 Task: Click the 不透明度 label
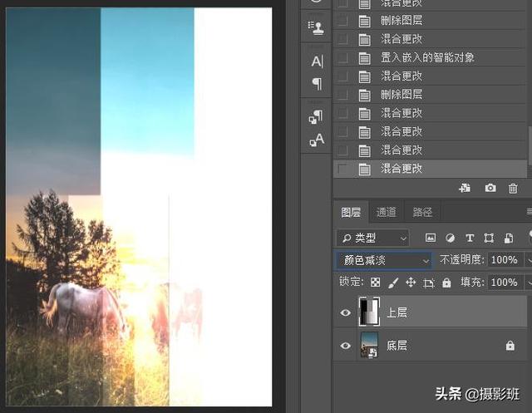(x=461, y=260)
